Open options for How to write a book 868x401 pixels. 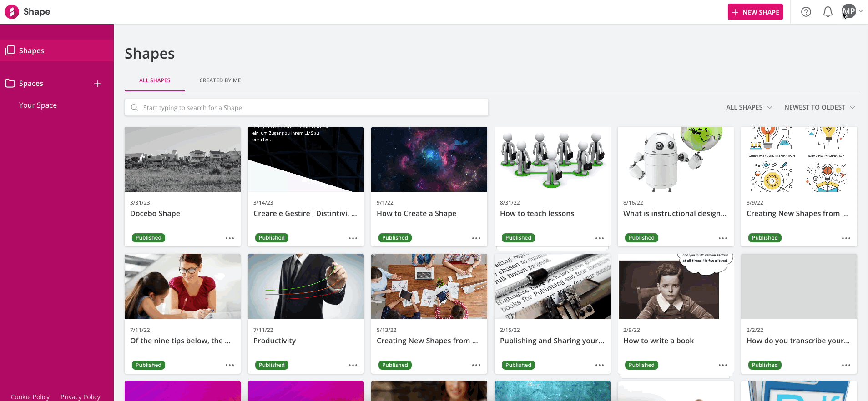tap(723, 365)
